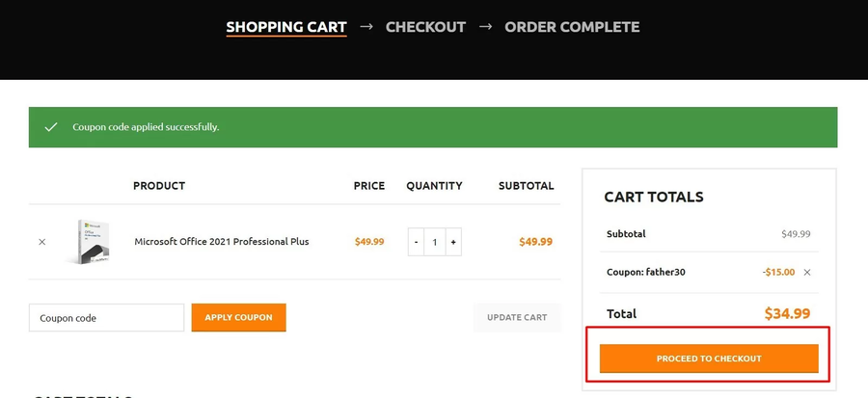Open Microsoft Office 2021 Professional Plus link
Viewport: 868px width, 398px height.
[222, 242]
